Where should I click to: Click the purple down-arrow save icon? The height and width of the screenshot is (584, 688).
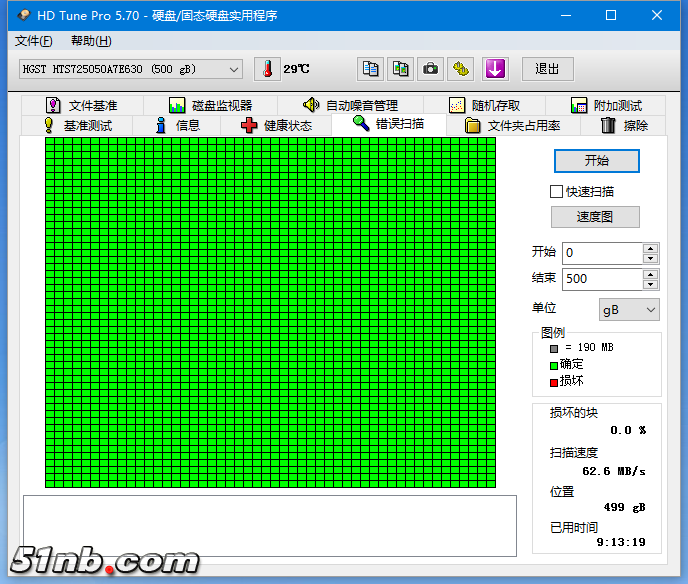point(496,69)
